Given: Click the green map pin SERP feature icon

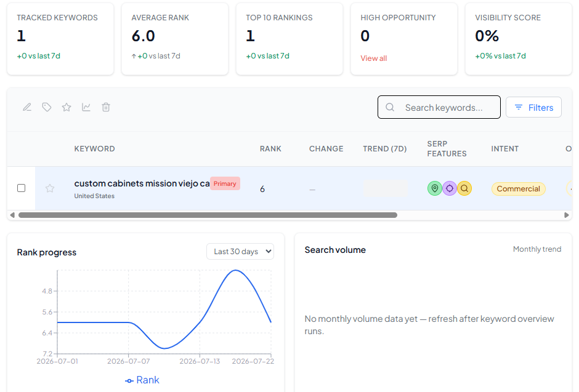Looking at the screenshot, I should pyautogui.click(x=435, y=188).
